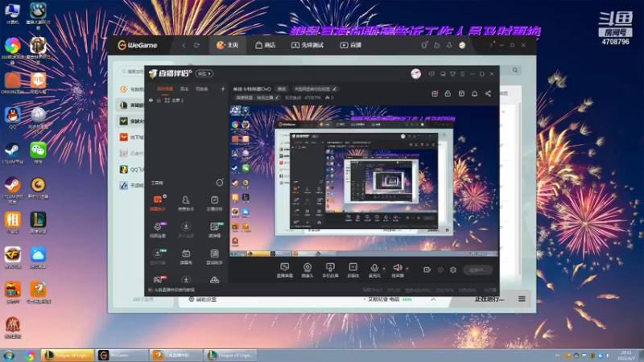Select the first orange scene tab

[165, 88]
